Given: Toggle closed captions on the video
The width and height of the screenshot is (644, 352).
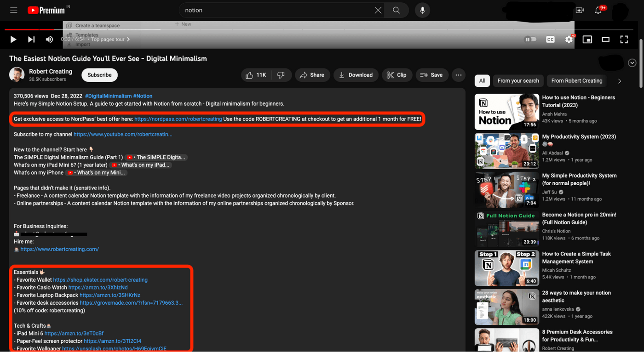Looking at the screenshot, I should click(x=550, y=40).
